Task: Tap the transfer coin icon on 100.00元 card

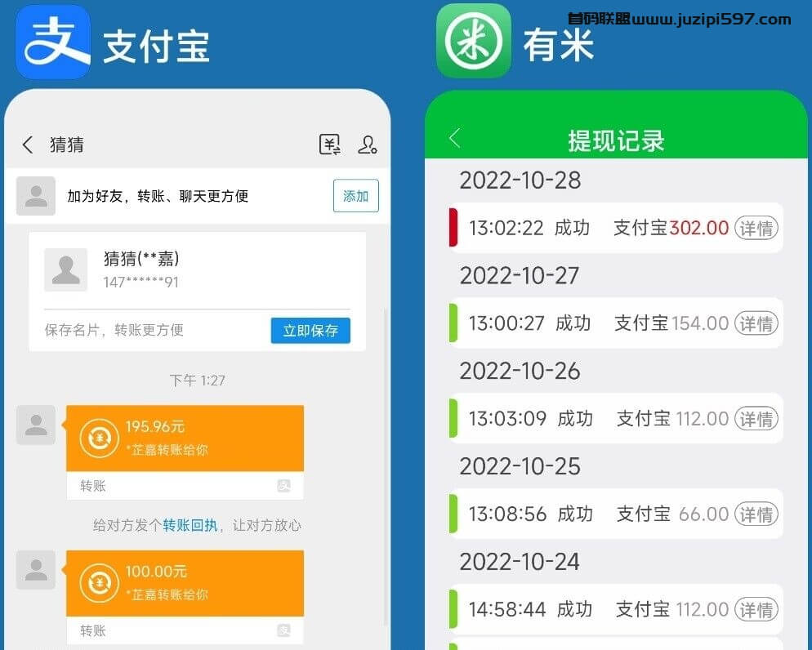Action: pos(100,583)
